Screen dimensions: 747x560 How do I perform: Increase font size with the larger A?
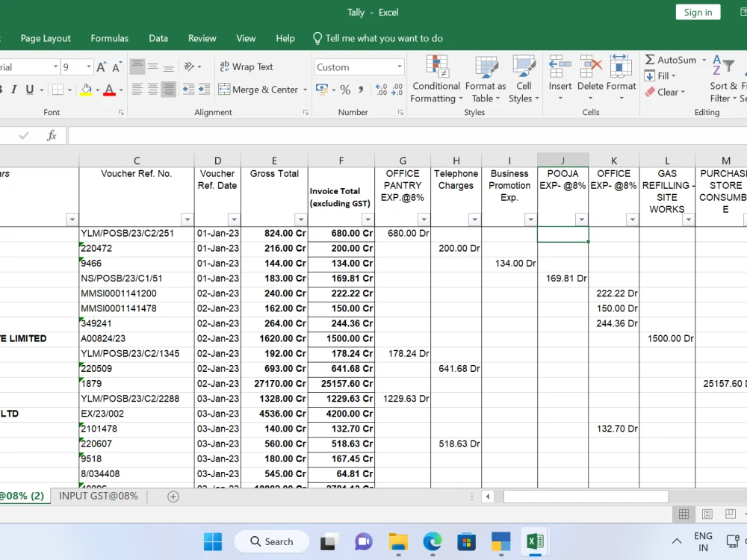point(101,67)
